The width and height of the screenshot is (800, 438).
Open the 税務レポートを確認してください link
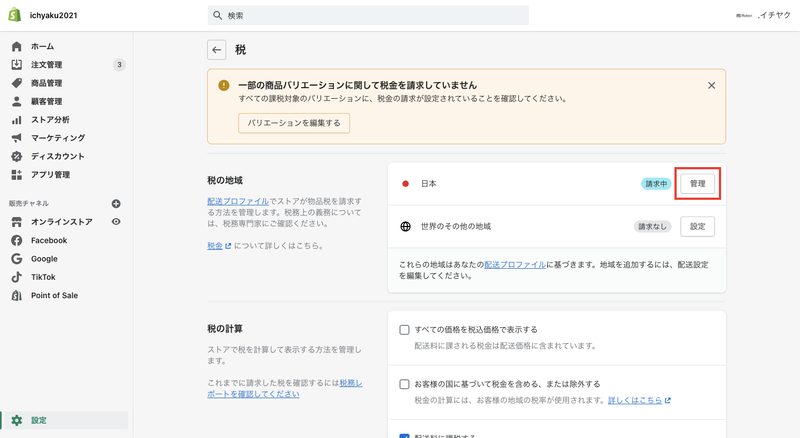(285, 388)
